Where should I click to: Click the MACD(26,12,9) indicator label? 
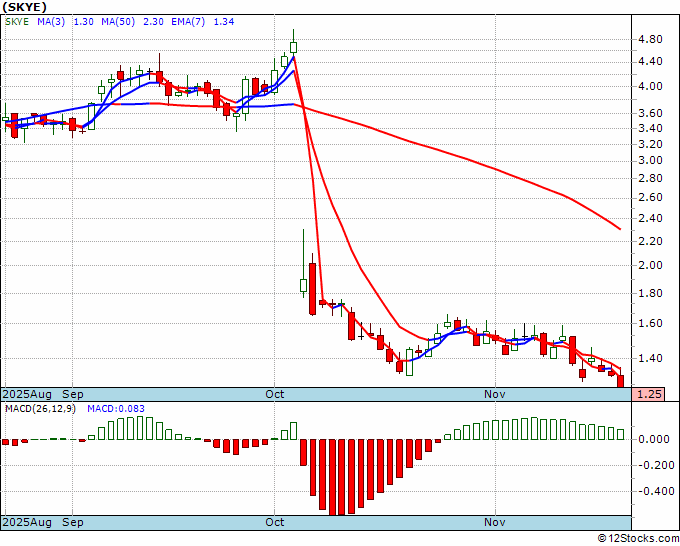(x=40, y=409)
